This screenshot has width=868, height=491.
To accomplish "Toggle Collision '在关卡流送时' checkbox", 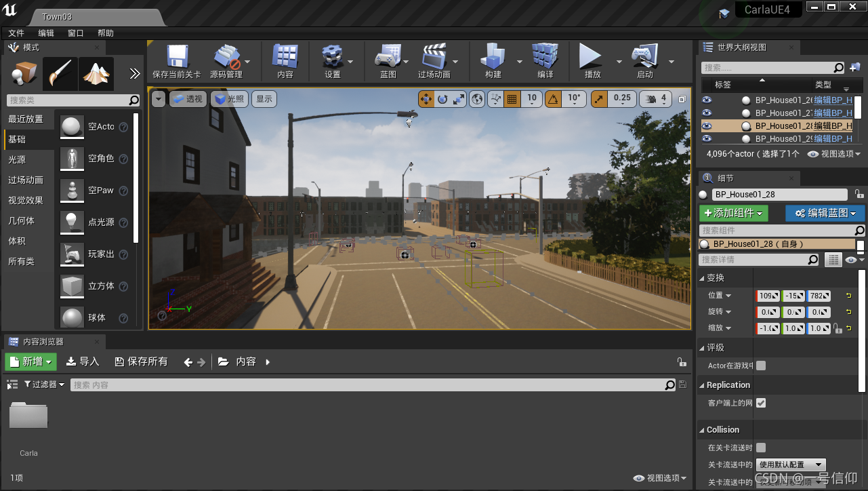I will tap(761, 448).
